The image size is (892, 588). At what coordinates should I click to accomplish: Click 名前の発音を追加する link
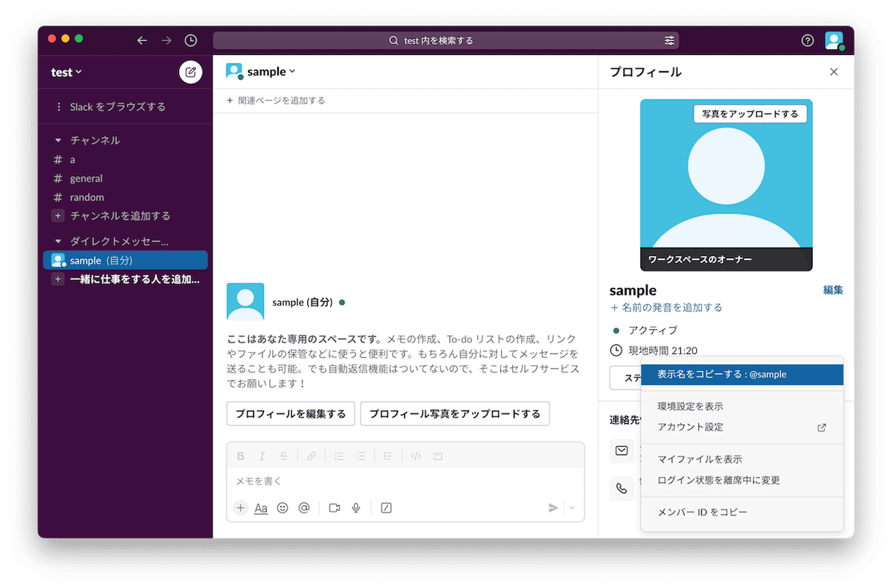pos(666,307)
